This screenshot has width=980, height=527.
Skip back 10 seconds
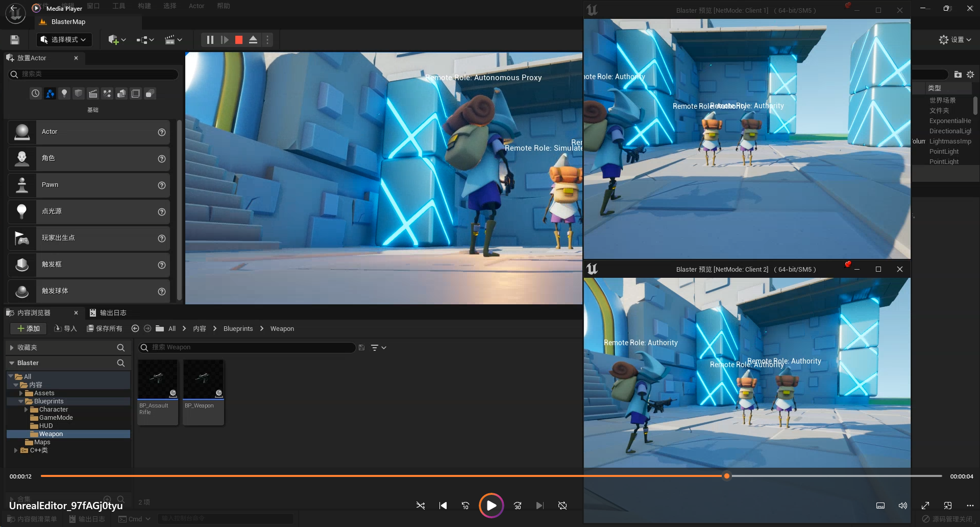pos(465,506)
